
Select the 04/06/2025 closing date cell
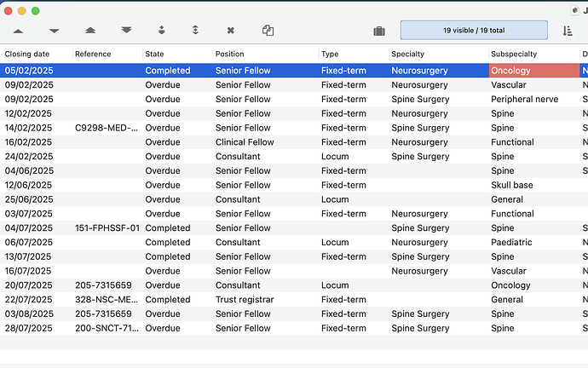[x=29, y=171]
